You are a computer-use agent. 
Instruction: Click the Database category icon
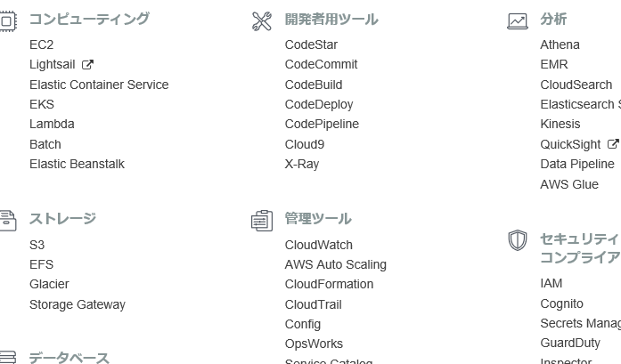click(8, 357)
